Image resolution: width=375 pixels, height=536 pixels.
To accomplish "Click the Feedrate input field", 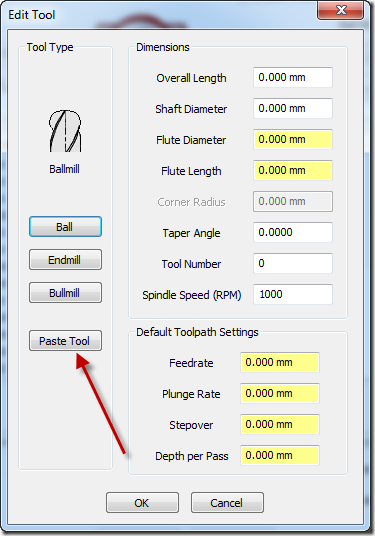I will coord(280,362).
